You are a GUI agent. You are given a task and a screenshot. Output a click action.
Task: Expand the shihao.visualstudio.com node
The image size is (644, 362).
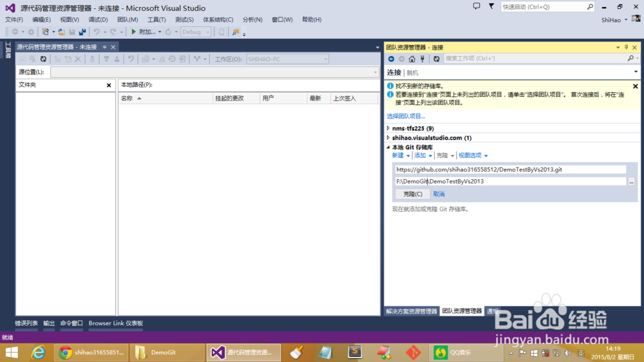[x=388, y=138]
